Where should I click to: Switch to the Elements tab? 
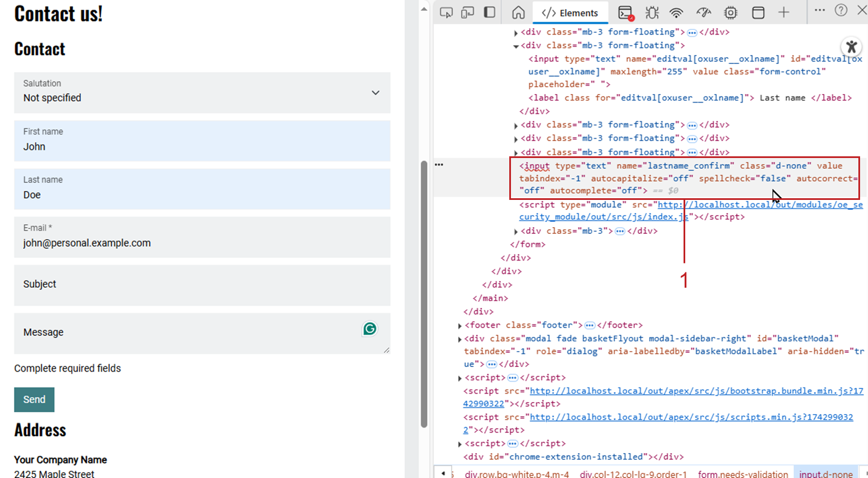(570, 12)
